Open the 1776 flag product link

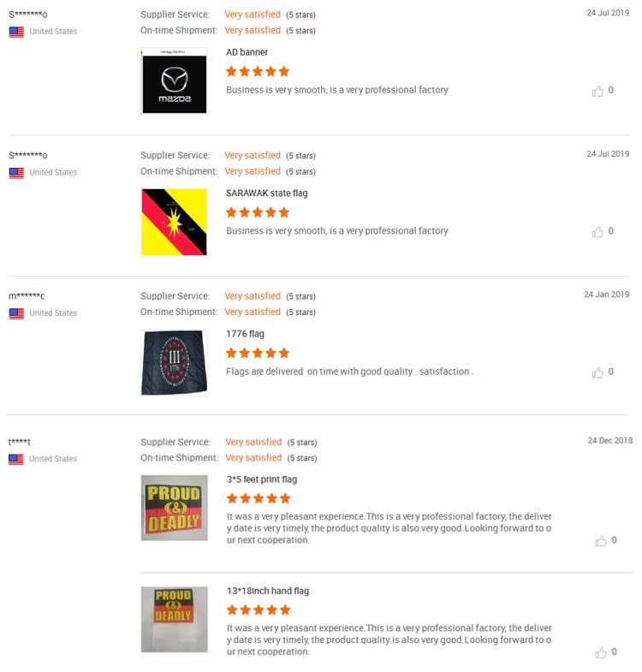[245, 334]
